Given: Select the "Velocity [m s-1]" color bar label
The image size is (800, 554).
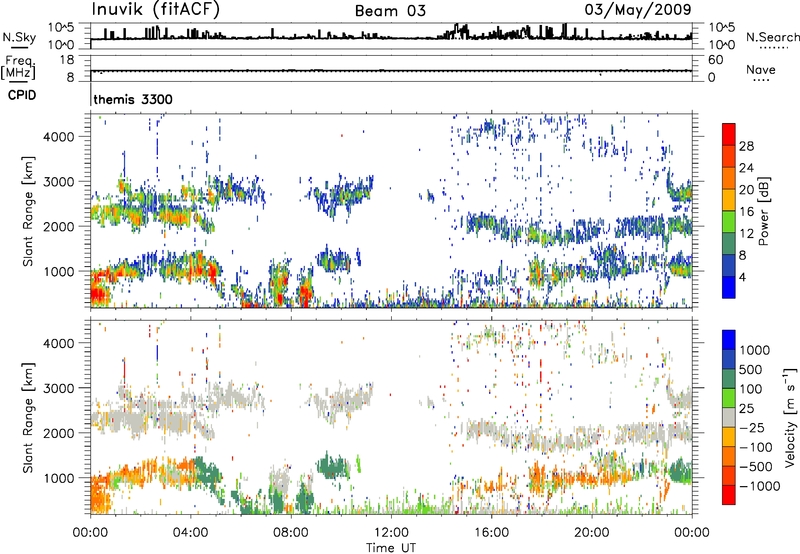Looking at the screenshot, I should (790, 417).
